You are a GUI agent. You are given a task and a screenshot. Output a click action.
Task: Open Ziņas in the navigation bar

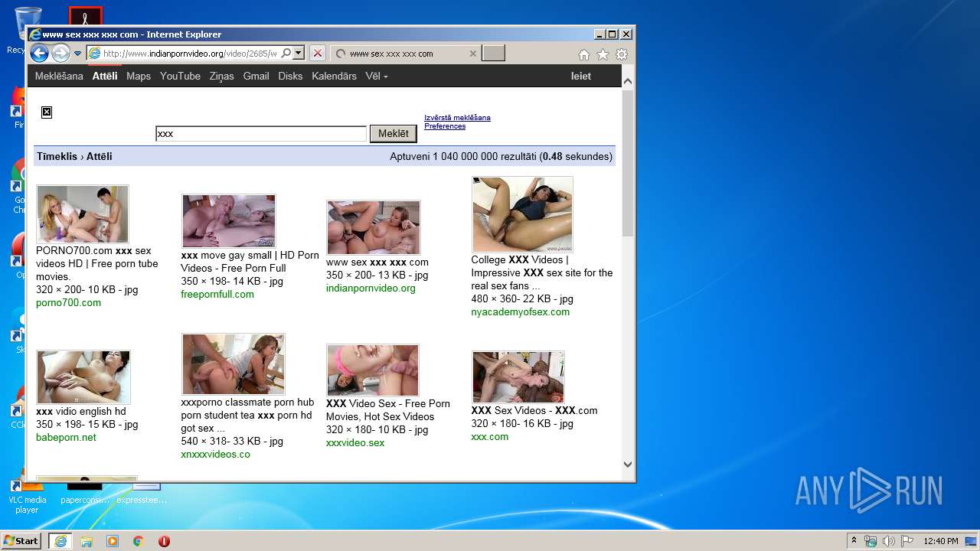[222, 76]
